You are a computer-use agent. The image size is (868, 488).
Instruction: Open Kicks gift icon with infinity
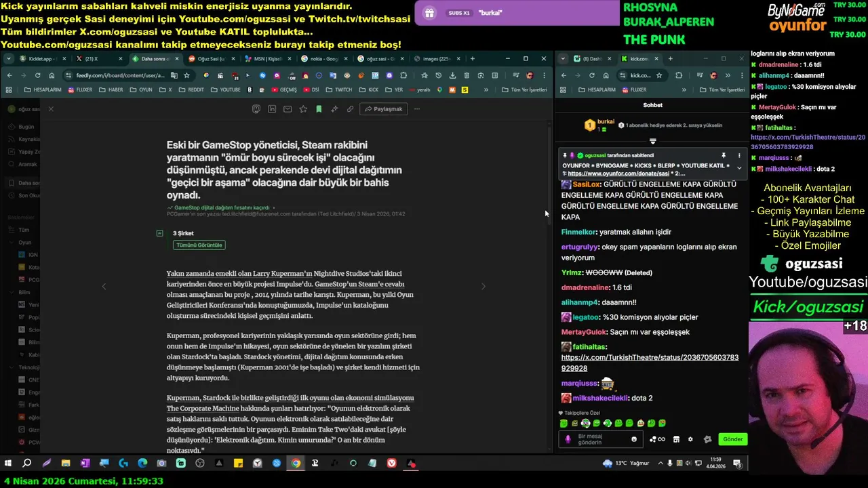(657, 439)
